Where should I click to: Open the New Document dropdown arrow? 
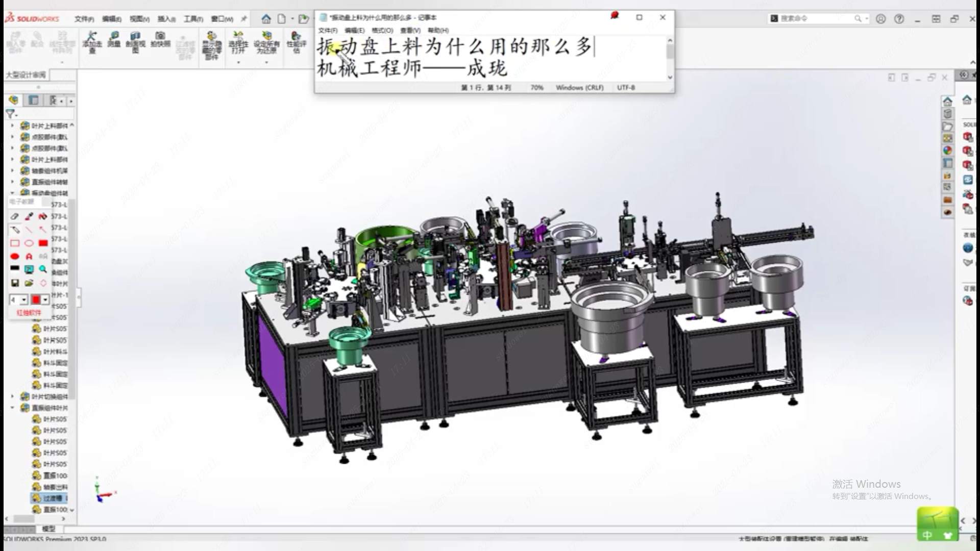(x=292, y=19)
